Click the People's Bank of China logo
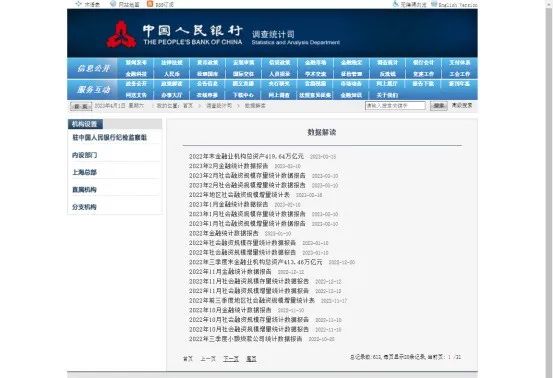The height and width of the screenshot is (378, 553). 122,34
